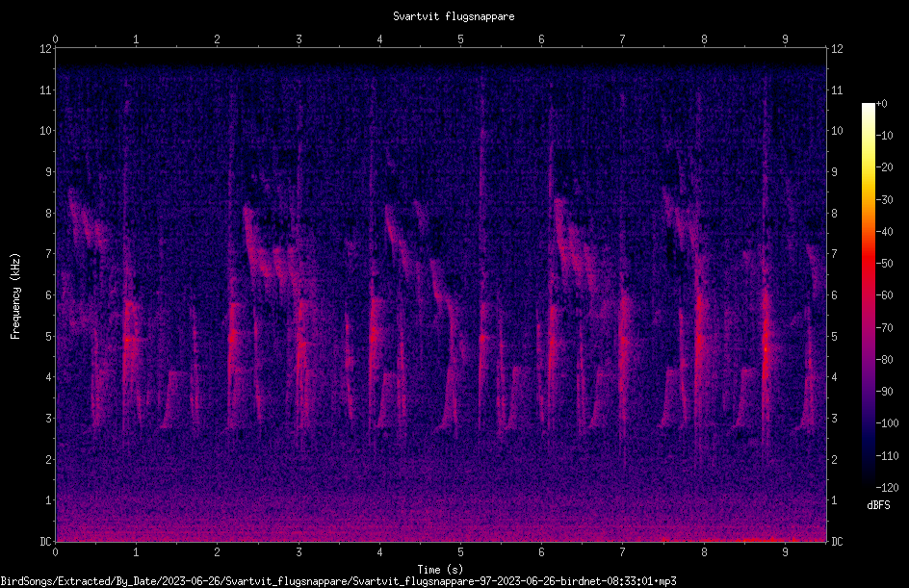
Task: Click the 'dBFS' unit label under colorbar
Action: tap(878, 505)
